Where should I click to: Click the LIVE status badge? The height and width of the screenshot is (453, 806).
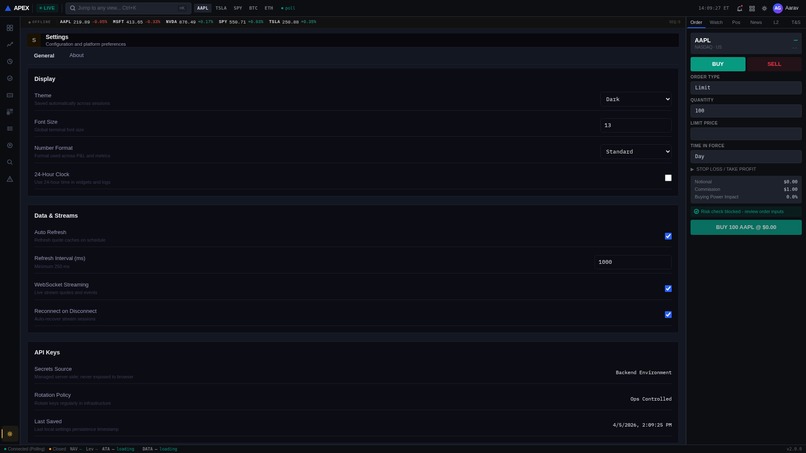click(x=47, y=8)
